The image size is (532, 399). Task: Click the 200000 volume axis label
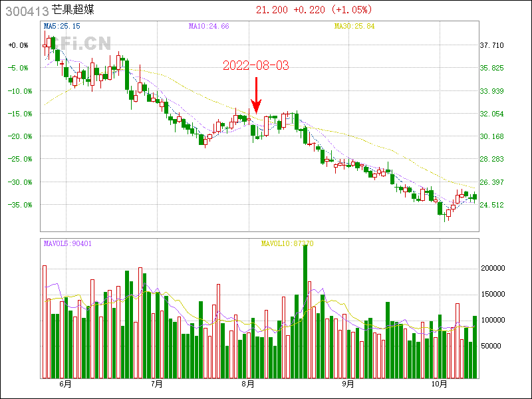pyautogui.click(x=494, y=268)
